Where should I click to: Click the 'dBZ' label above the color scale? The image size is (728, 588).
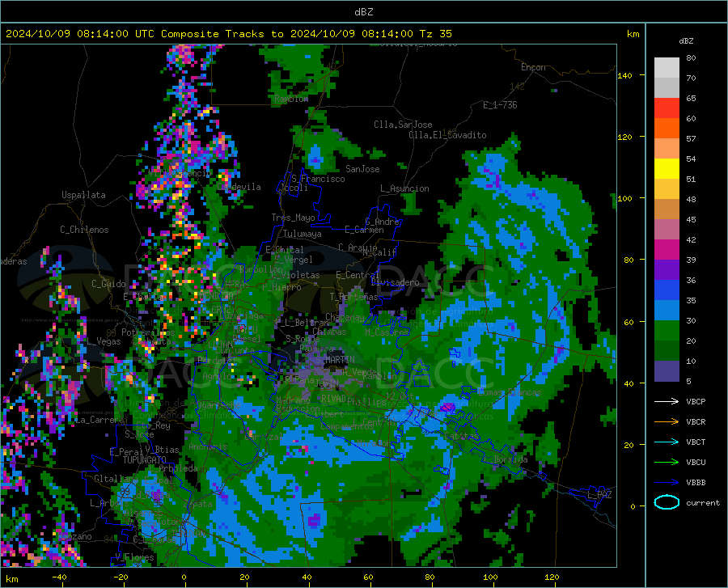click(686, 40)
